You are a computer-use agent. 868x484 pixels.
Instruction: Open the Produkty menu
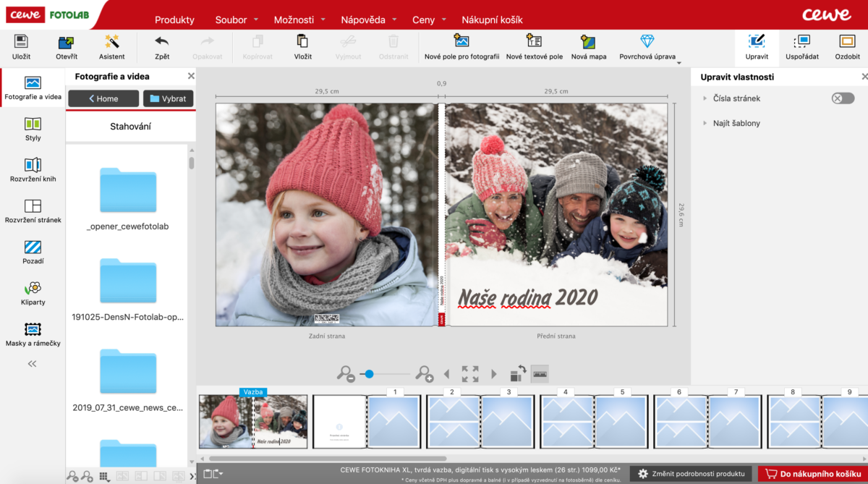pos(174,20)
